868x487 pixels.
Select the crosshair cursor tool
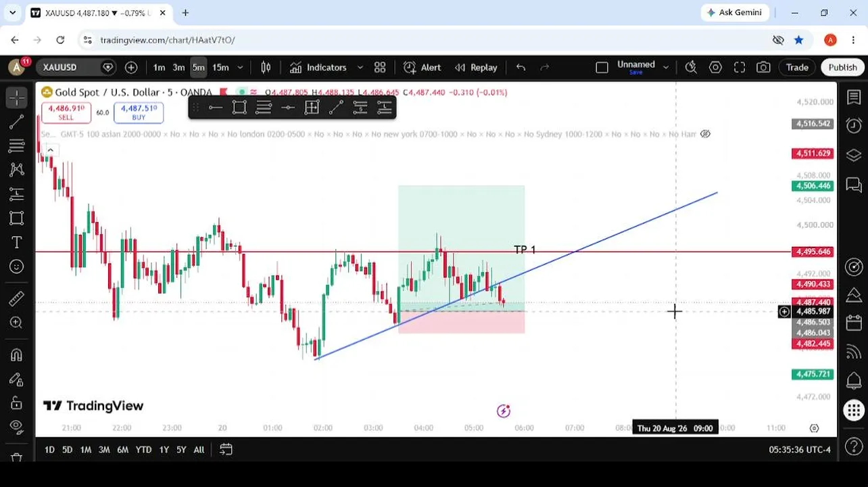(17, 97)
